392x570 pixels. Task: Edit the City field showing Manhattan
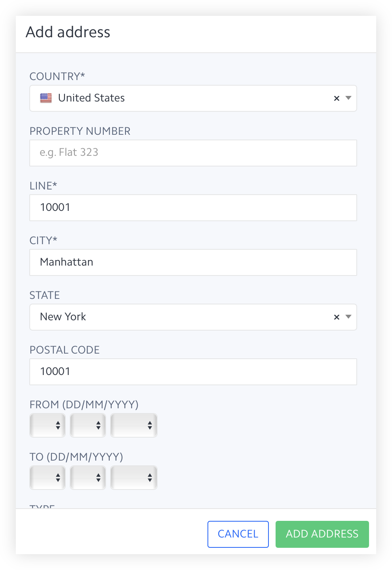pyautogui.click(x=193, y=262)
